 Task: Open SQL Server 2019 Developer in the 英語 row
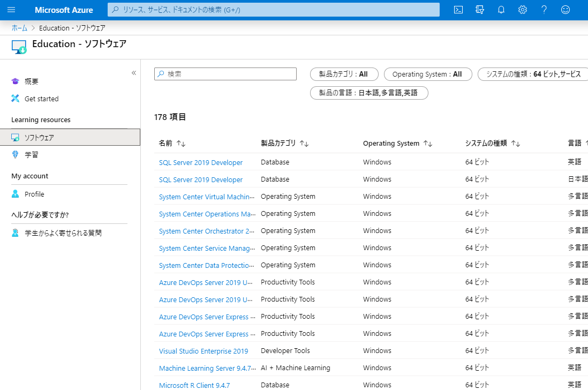201,162
